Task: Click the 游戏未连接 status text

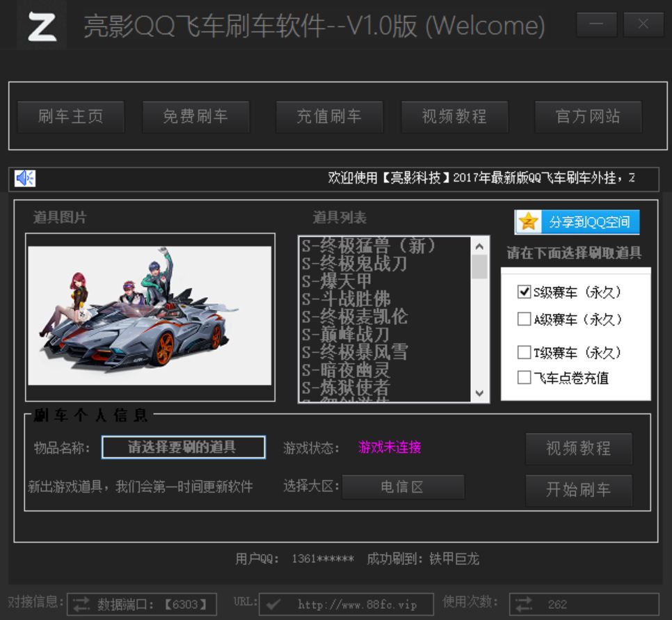Action: [390, 447]
